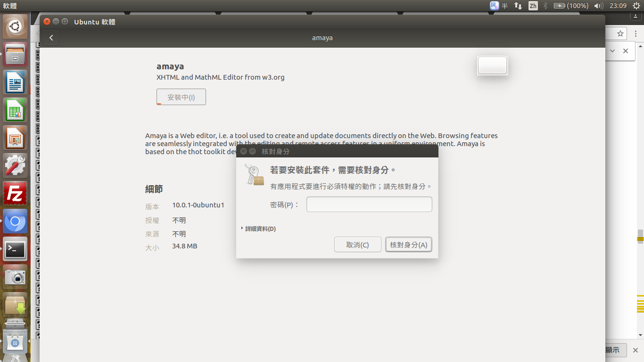This screenshot has height=362, width=644.
Task: Cancel authentication with 取消 button
Action: pos(357,245)
